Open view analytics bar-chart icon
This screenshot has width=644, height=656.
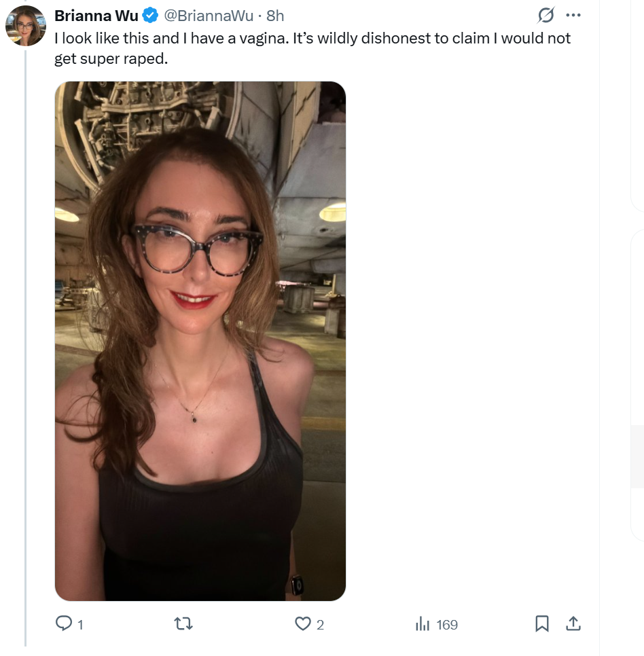pyautogui.click(x=423, y=624)
